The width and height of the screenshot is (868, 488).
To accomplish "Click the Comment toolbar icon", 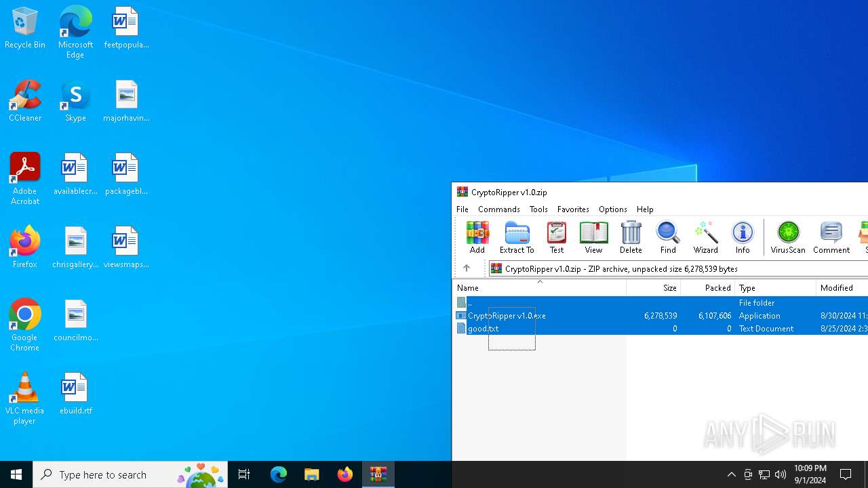I will tap(831, 237).
